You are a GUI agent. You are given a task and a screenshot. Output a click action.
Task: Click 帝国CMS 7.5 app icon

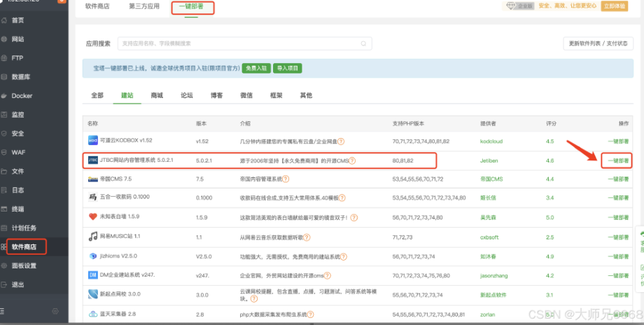(93, 179)
